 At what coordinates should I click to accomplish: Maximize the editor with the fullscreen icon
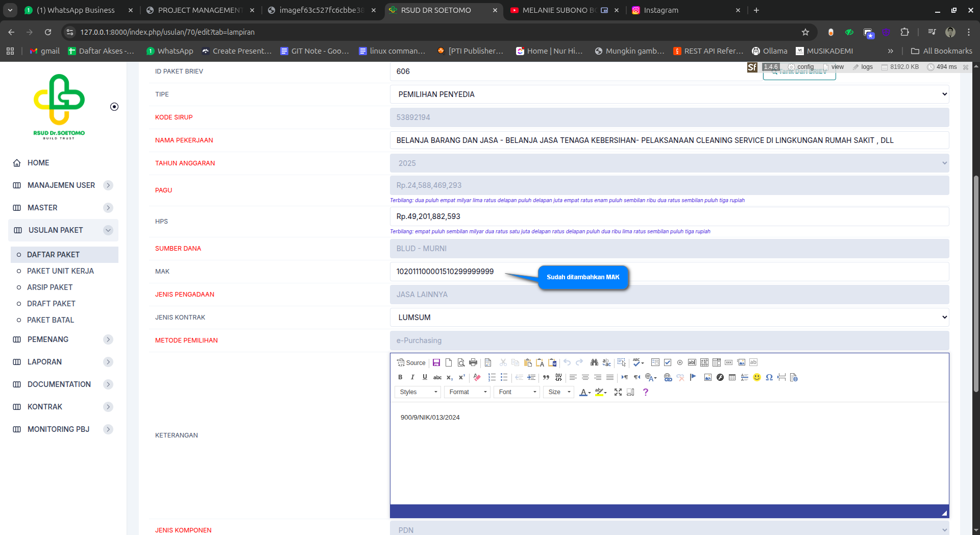[x=618, y=392]
